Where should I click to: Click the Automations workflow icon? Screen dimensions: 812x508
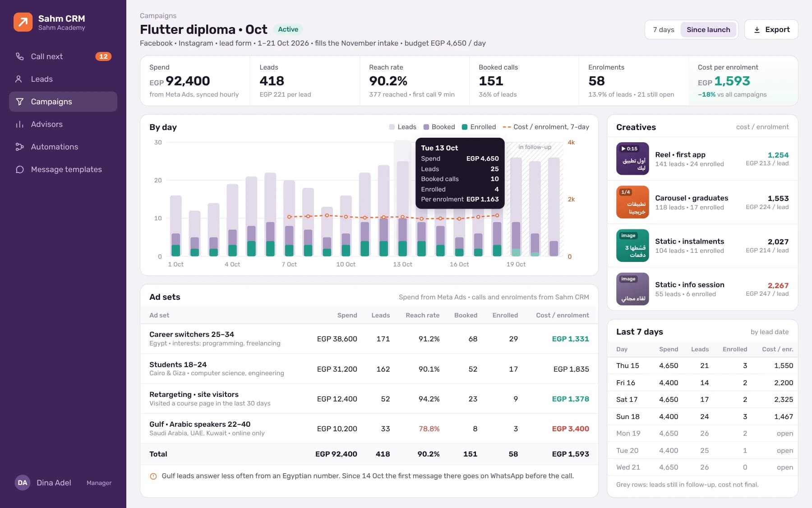(x=19, y=147)
